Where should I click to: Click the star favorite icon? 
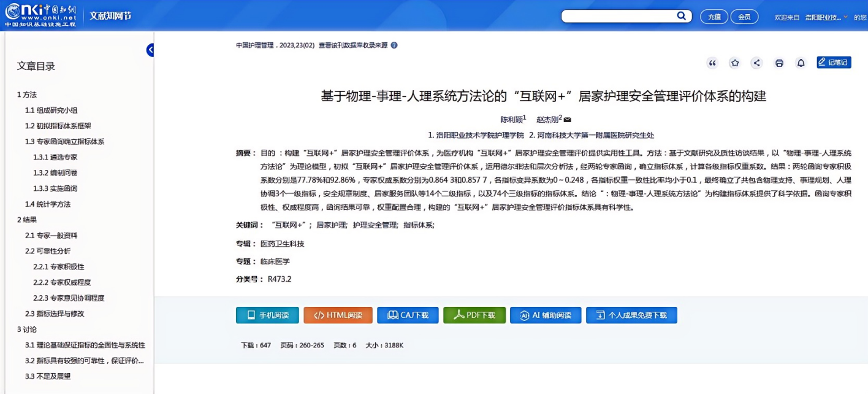[734, 63]
